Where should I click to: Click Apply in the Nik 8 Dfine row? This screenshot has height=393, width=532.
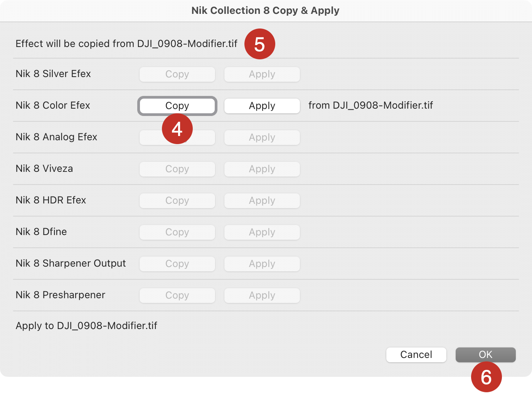[x=262, y=232]
